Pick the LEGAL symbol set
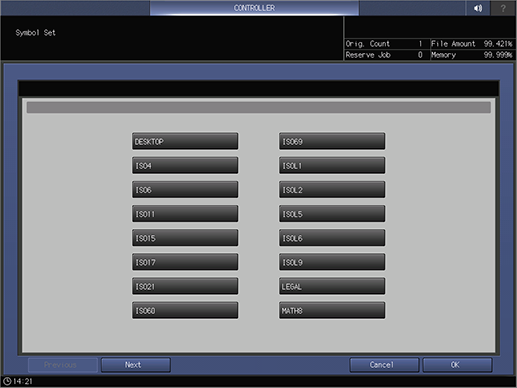517x388 pixels. tap(332, 286)
